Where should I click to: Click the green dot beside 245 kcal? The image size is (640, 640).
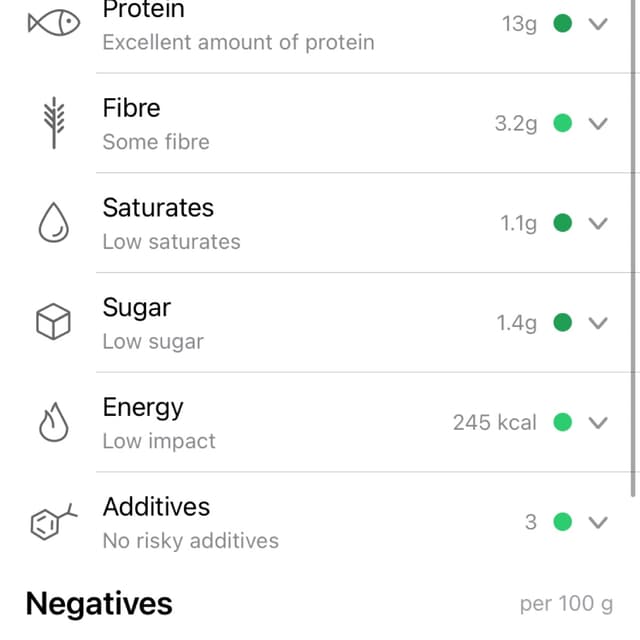point(563,423)
